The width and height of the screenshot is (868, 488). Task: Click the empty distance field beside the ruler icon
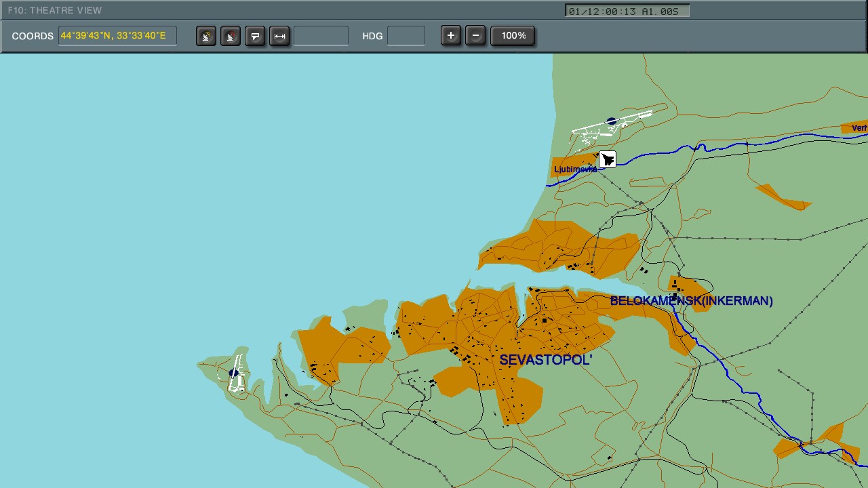(321, 36)
